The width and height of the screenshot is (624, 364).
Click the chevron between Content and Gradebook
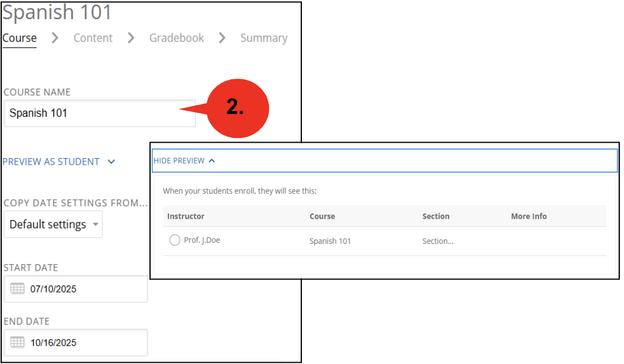click(131, 38)
